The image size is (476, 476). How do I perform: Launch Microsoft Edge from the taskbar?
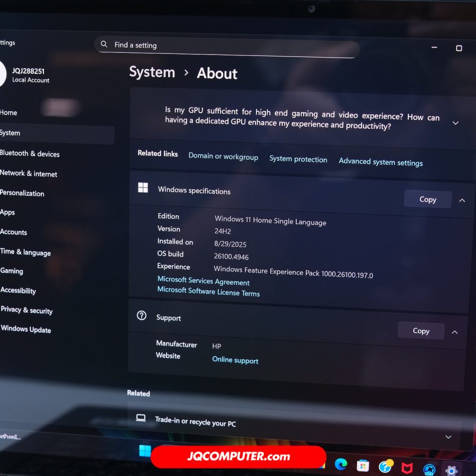[341, 464]
